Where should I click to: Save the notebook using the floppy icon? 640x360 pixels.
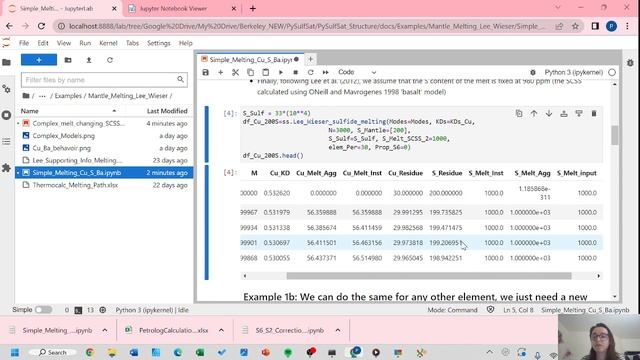coord(205,72)
